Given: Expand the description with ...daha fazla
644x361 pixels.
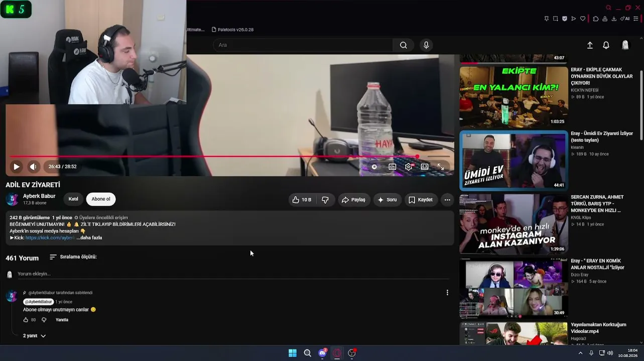Looking at the screenshot, I should pos(89,238).
